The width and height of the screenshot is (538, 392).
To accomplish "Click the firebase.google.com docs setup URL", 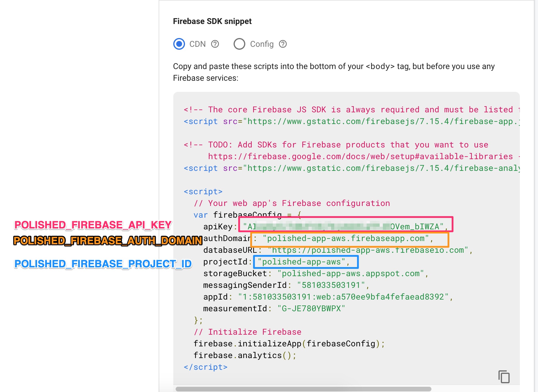I will point(360,157).
